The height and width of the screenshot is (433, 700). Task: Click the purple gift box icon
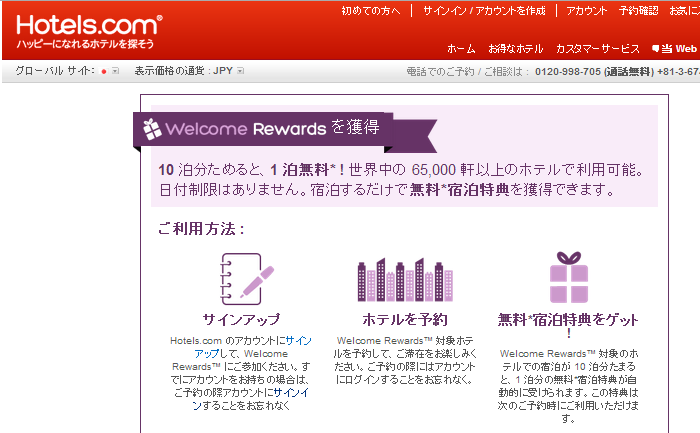tap(569, 277)
